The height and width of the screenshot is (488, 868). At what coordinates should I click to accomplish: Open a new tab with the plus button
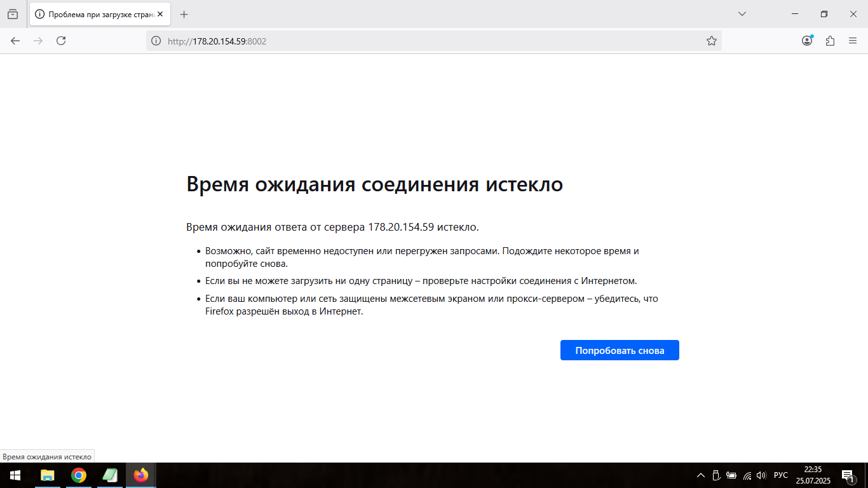click(x=184, y=13)
